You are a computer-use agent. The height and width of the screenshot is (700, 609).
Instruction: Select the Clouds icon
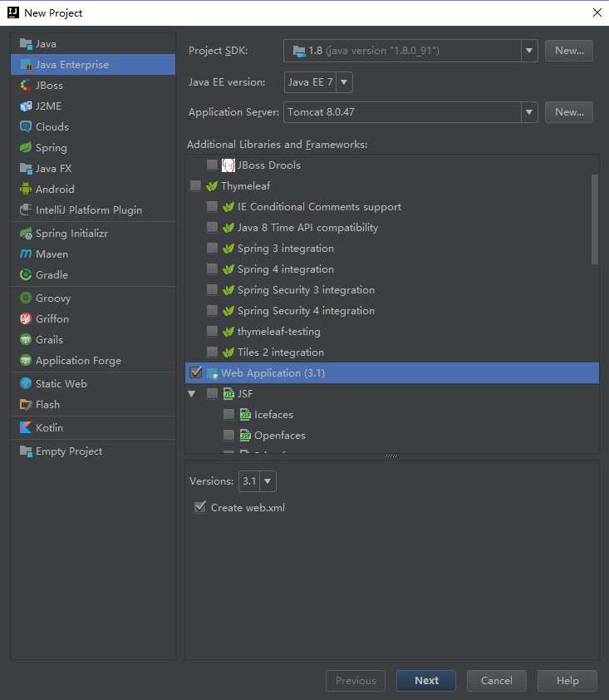point(27,126)
